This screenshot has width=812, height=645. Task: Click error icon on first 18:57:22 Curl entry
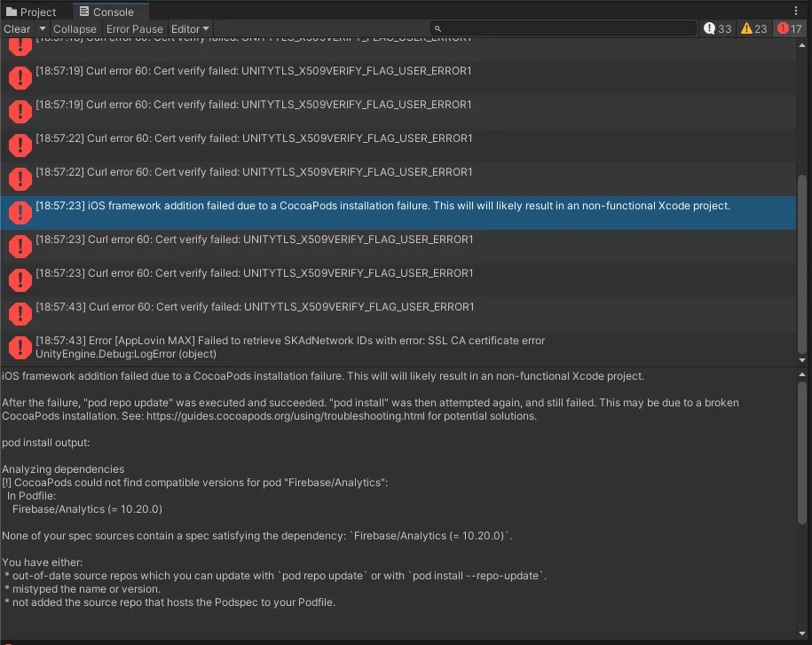(x=20, y=145)
